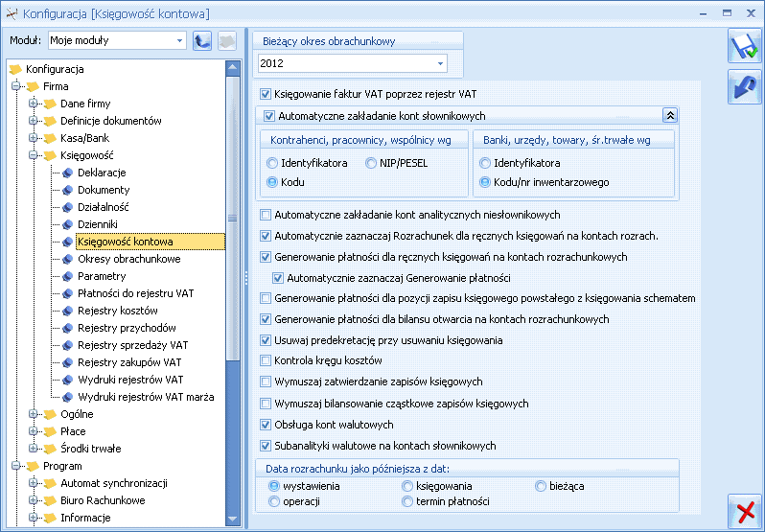
Task: Click the Okresy obrachunkowe node icon
Action: click(x=68, y=259)
